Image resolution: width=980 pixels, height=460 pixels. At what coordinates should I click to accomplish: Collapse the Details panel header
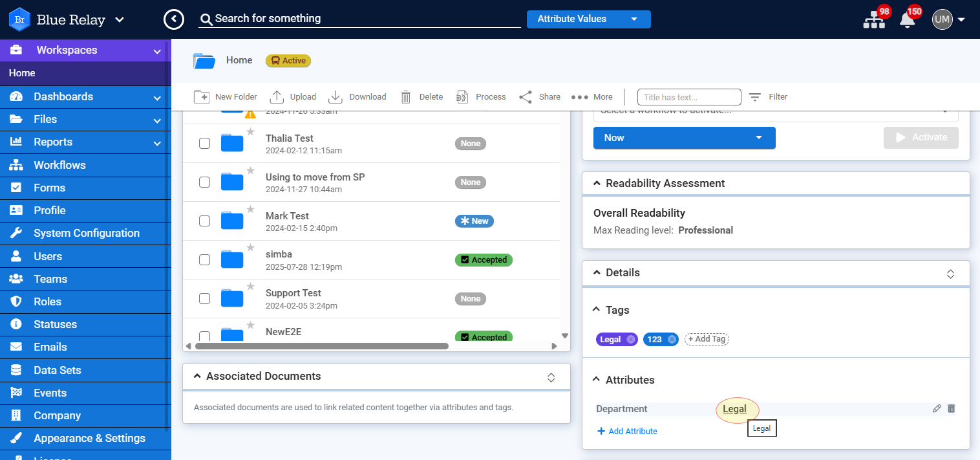(597, 273)
